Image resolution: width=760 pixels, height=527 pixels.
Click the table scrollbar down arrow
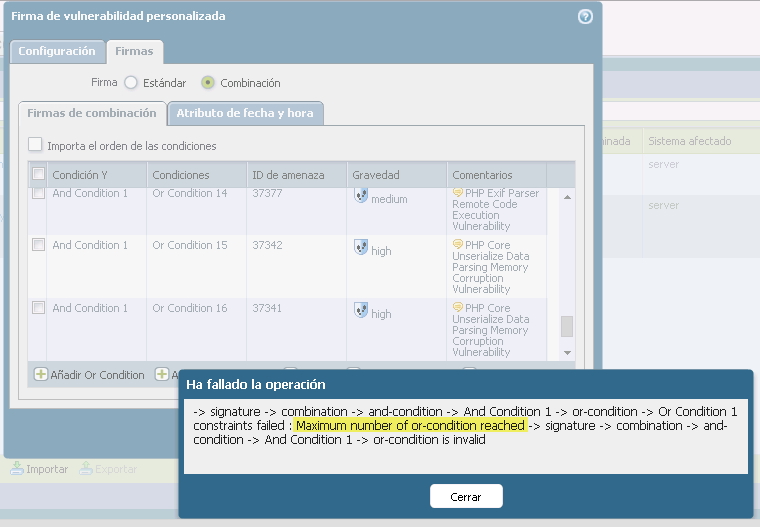pos(567,353)
